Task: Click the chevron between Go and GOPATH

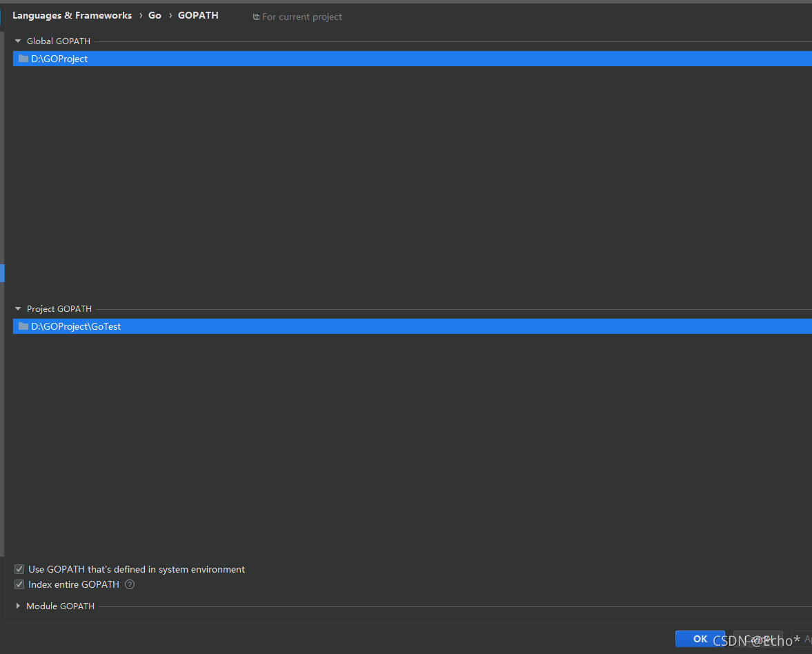Action: tap(169, 15)
